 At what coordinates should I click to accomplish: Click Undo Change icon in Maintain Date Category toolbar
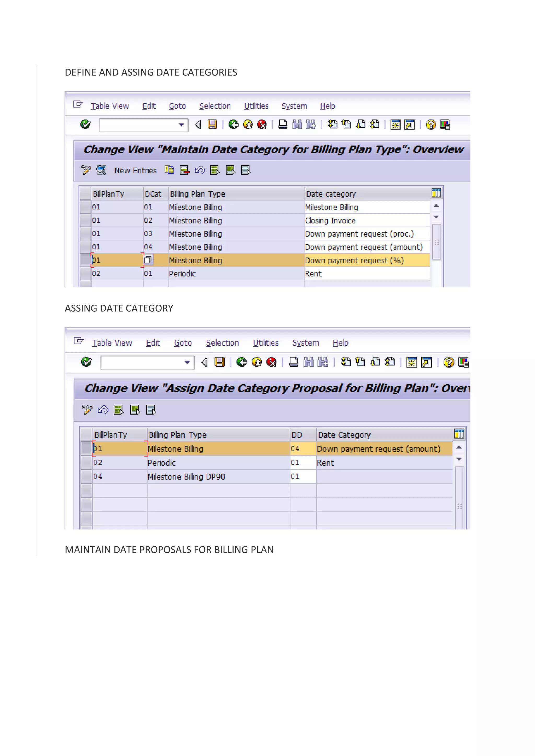(200, 170)
